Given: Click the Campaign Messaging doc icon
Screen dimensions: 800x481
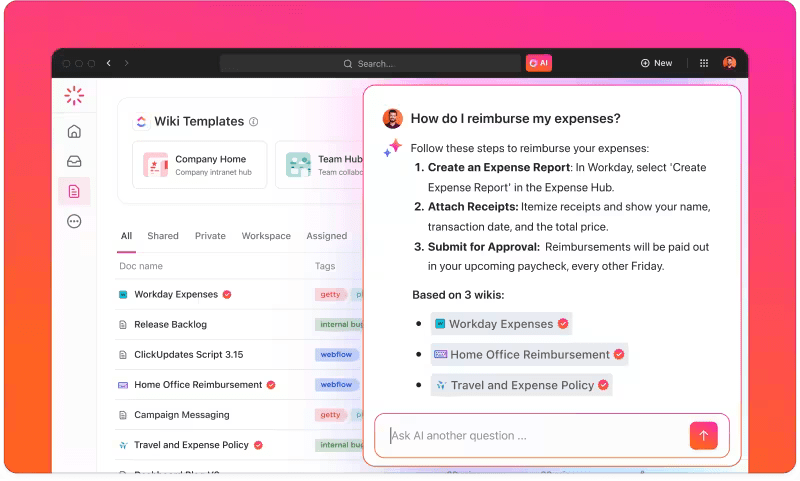Looking at the screenshot, I should [123, 415].
